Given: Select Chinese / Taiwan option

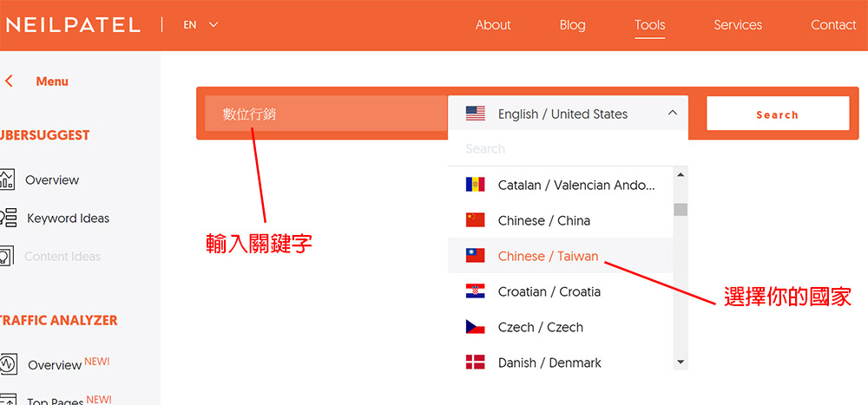Looking at the screenshot, I should coord(560,256).
